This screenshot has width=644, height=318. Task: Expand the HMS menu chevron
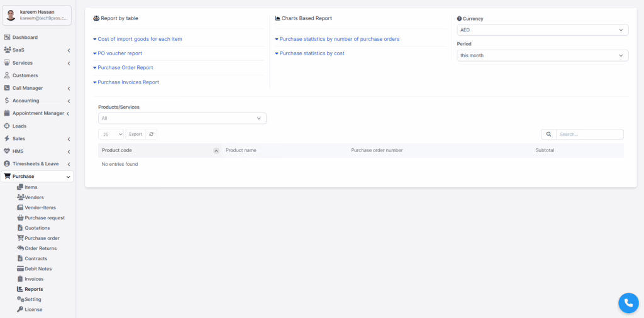(x=69, y=152)
